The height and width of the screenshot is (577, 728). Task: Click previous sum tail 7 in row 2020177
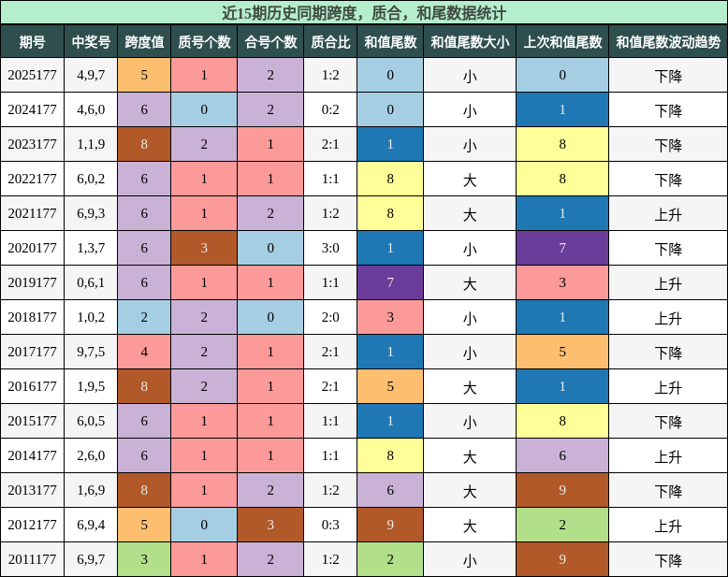tap(562, 248)
